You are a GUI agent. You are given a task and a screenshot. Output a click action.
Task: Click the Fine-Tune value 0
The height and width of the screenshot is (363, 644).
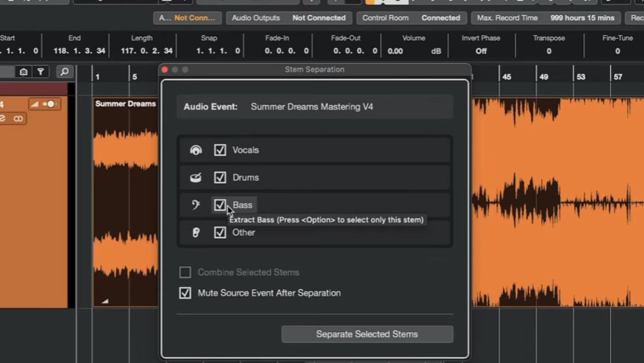pos(618,51)
